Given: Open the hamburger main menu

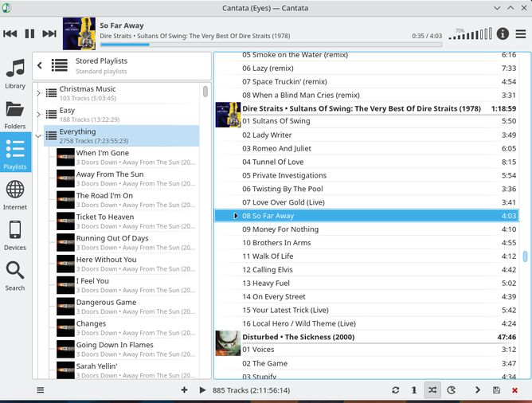Looking at the screenshot, I should tap(521, 33).
